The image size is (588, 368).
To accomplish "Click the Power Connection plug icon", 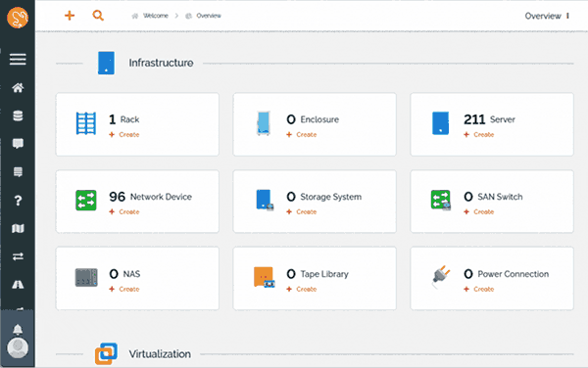I will [441, 276].
